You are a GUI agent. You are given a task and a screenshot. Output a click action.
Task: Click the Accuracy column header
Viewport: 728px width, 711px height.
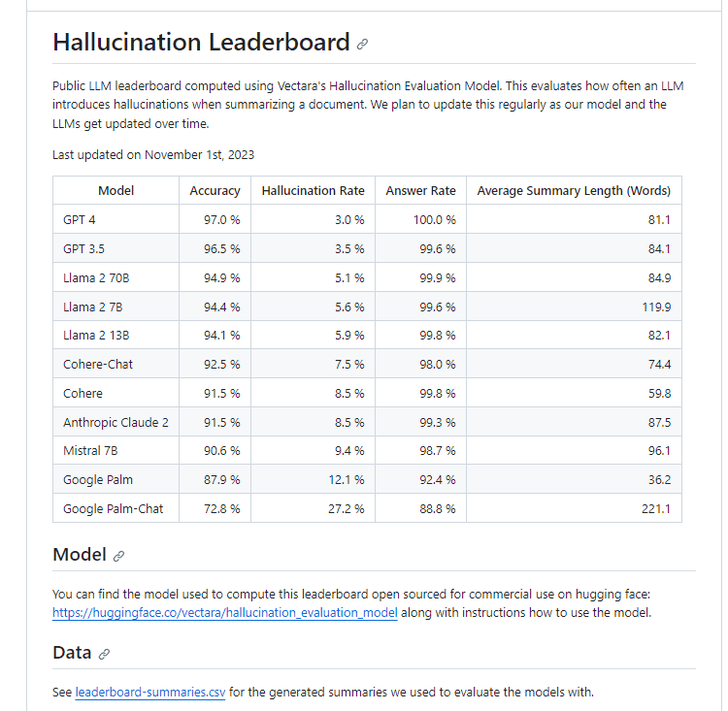[x=215, y=191]
